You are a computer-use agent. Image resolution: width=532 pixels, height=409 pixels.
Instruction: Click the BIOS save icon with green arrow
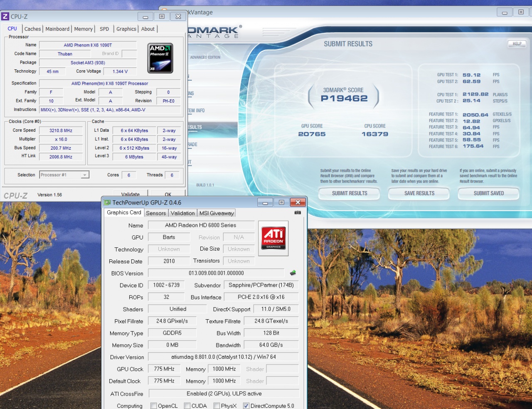point(293,273)
